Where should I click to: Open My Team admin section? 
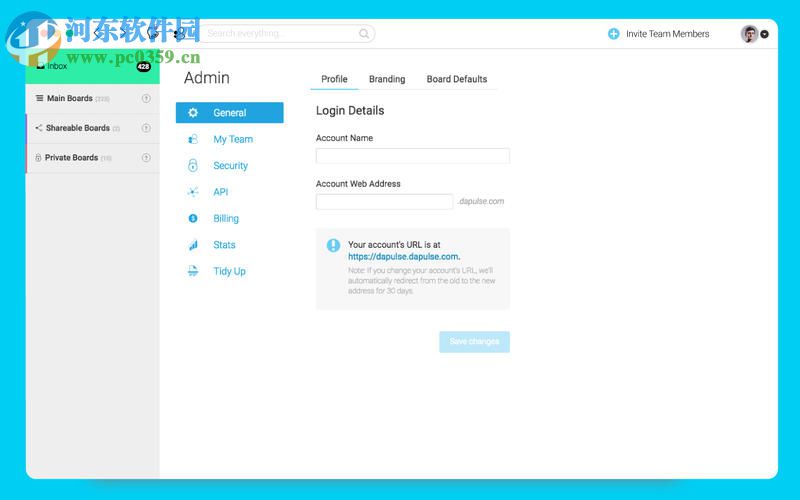tap(233, 139)
